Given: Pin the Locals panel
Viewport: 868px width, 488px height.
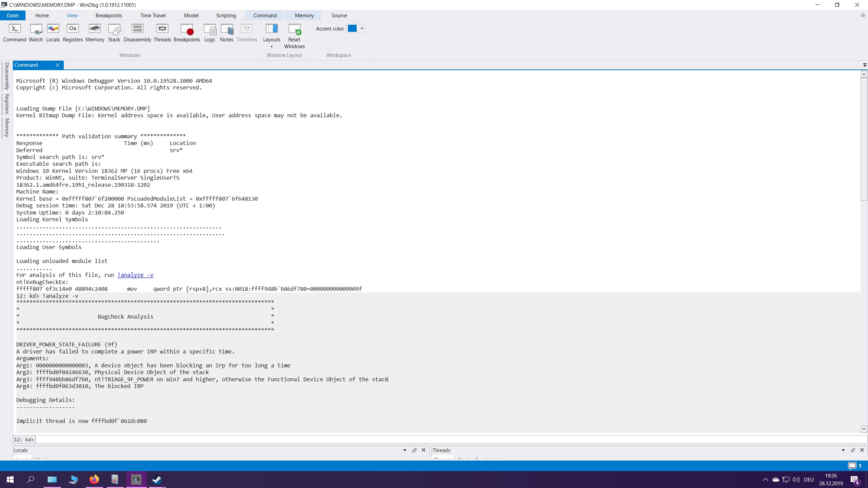Looking at the screenshot, I should click(x=414, y=450).
